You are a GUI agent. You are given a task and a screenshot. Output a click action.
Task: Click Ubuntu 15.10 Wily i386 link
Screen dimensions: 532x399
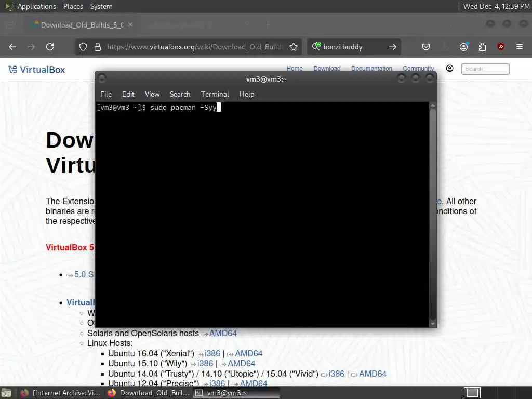205,363
